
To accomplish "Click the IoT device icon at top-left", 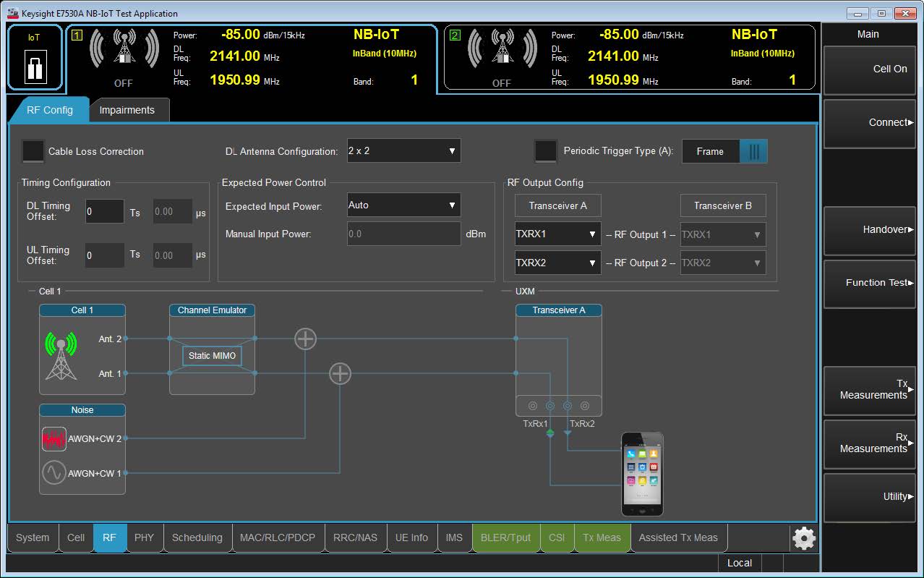I will (35, 64).
